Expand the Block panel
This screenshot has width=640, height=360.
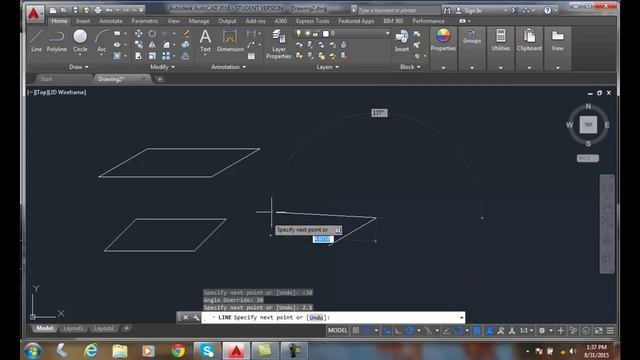click(x=410, y=67)
